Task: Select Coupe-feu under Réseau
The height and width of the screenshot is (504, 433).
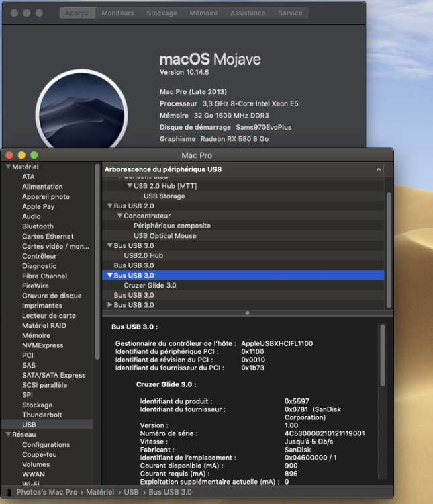Action: click(x=40, y=454)
